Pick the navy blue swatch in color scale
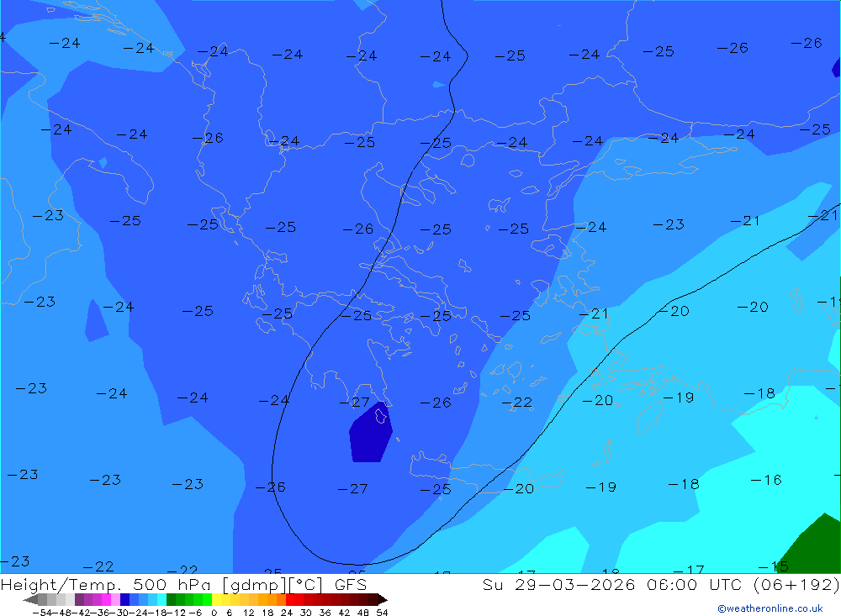The image size is (841, 616). 124,599
